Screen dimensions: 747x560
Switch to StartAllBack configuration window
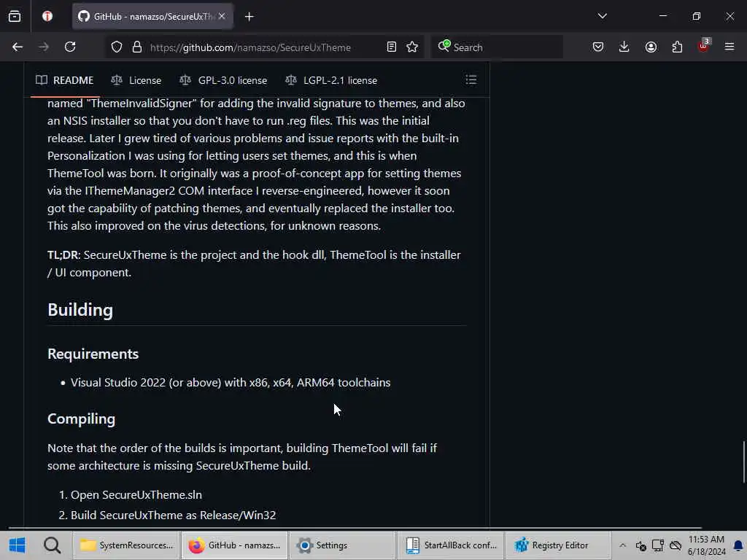click(x=450, y=545)
